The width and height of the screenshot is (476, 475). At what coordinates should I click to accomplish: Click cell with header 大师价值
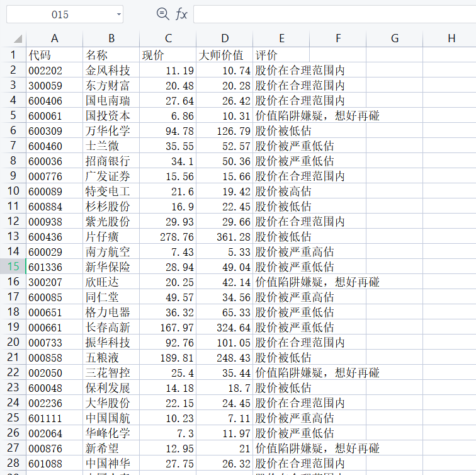click(225, 55)
